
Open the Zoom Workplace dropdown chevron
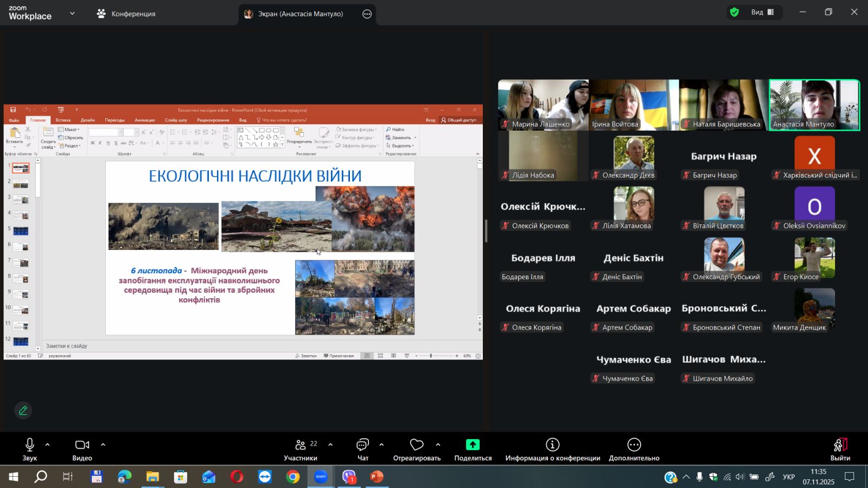tap(72, 14)
